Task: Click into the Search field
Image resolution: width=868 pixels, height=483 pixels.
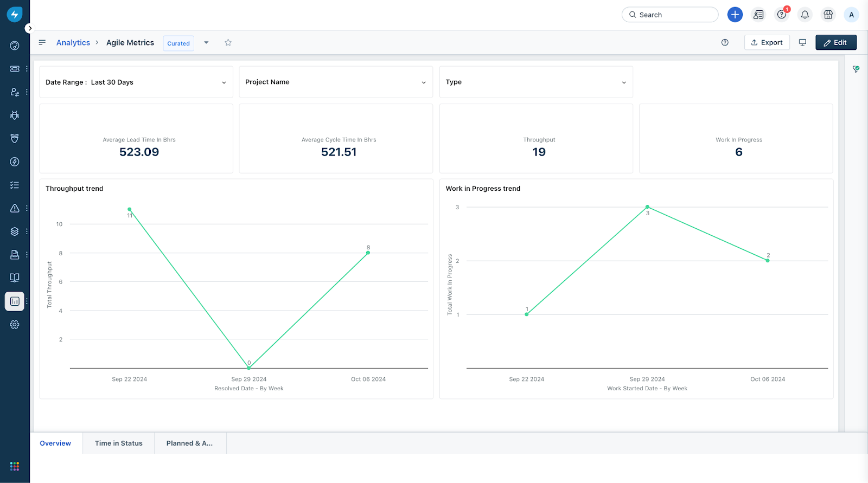Action: (670, 15)
